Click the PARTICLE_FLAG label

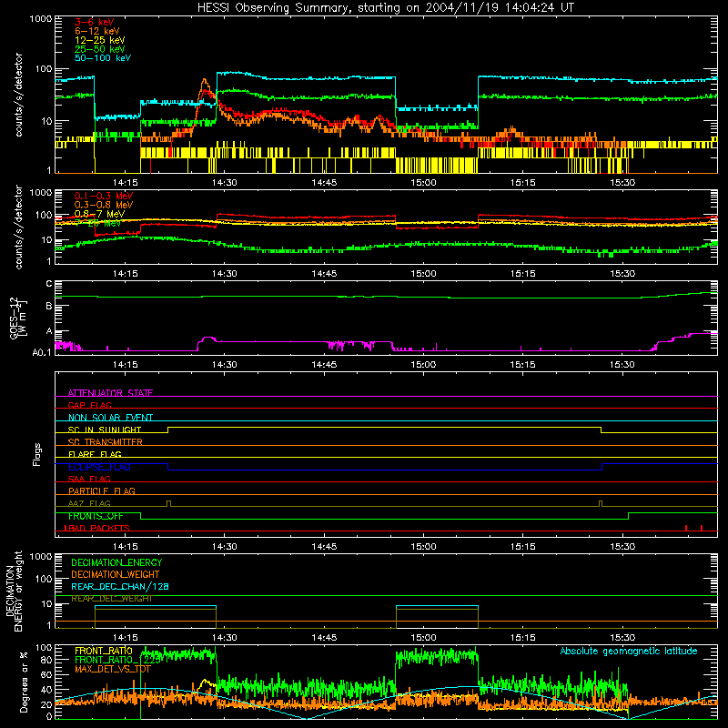[x=102, y=490]
